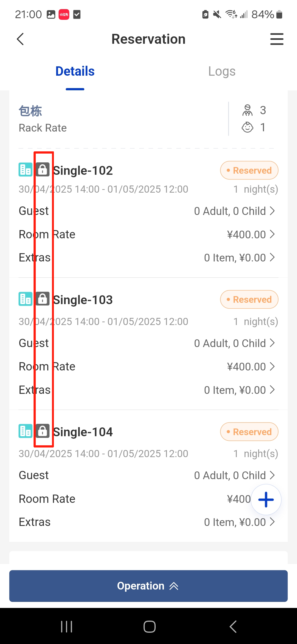Tap lock icon beside Single-103

[x=43, y=299]
